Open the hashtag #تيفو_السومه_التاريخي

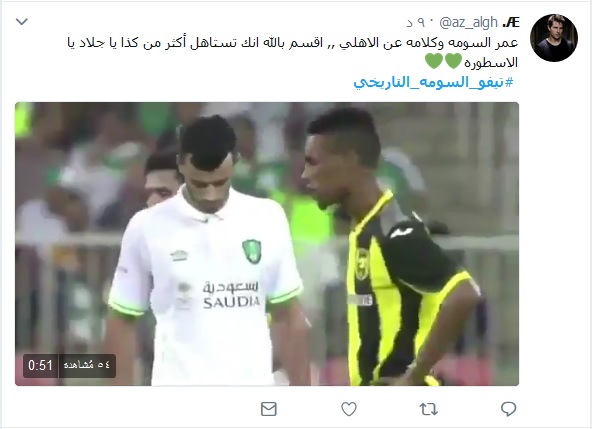tap(433, 82)
